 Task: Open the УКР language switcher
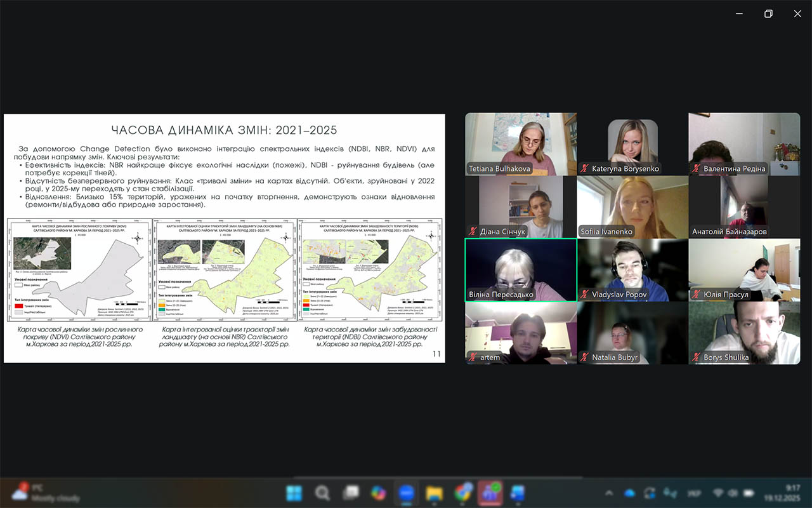(693, 493)
